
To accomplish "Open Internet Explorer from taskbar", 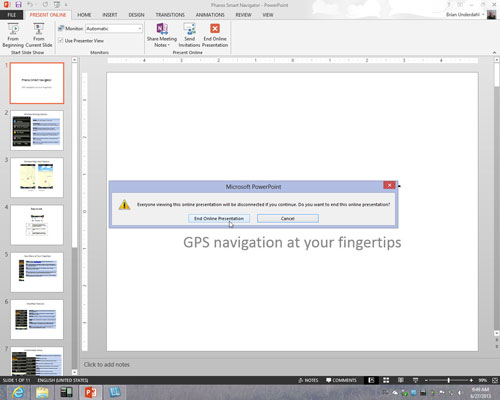I will click(18, 392).
